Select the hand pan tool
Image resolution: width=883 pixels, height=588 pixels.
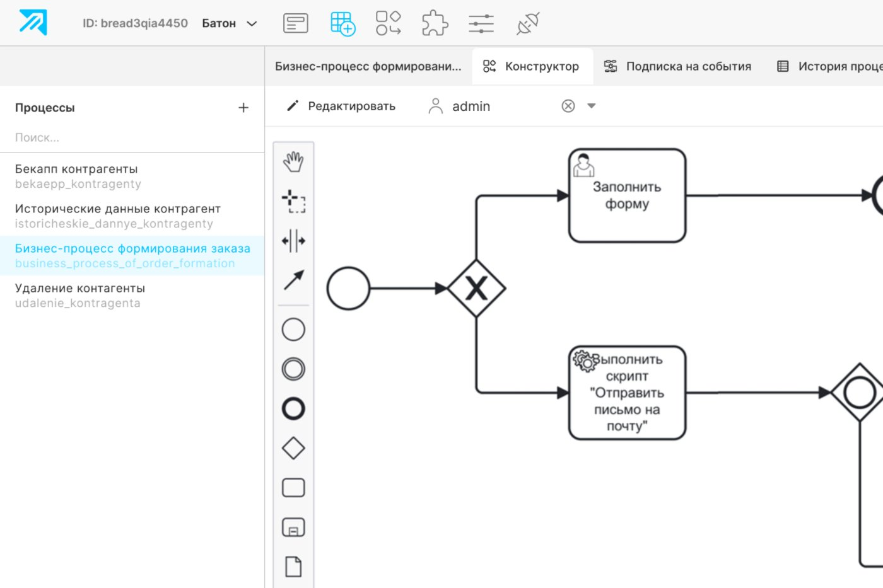tap(293, 163)
